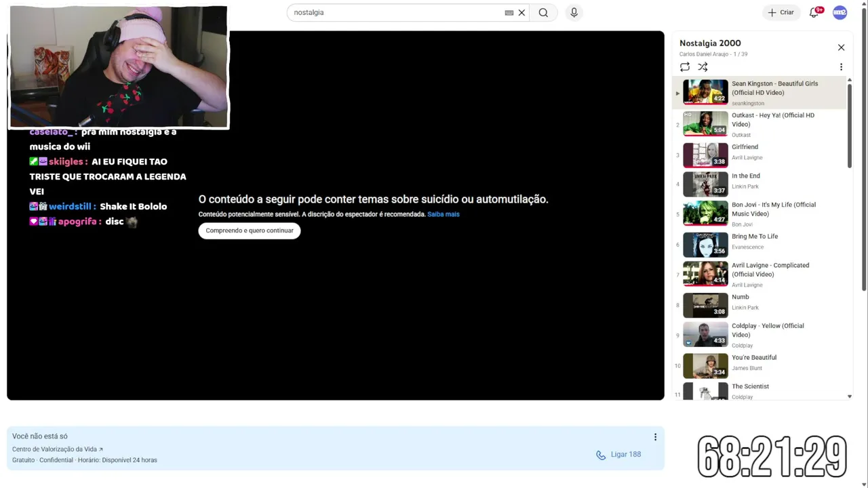Open the In the End thumbnail
This screenshot has width=868, height=488.
pos(705,184)
